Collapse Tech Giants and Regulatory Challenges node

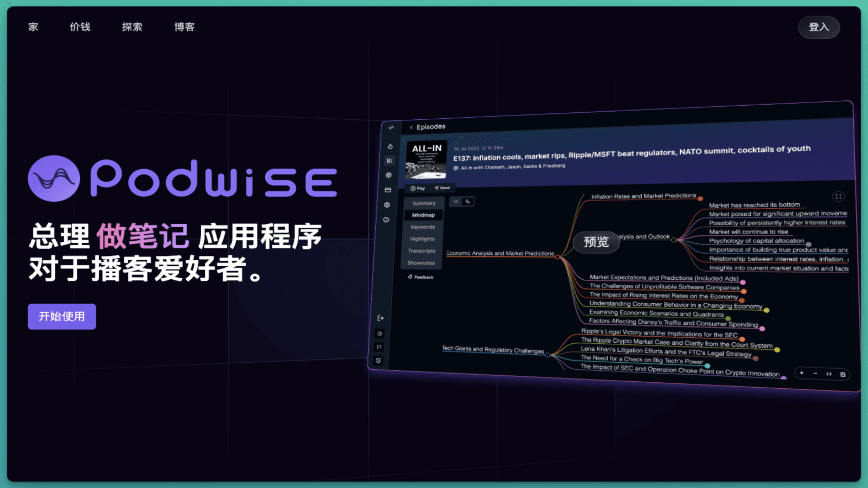pos(547,355)
